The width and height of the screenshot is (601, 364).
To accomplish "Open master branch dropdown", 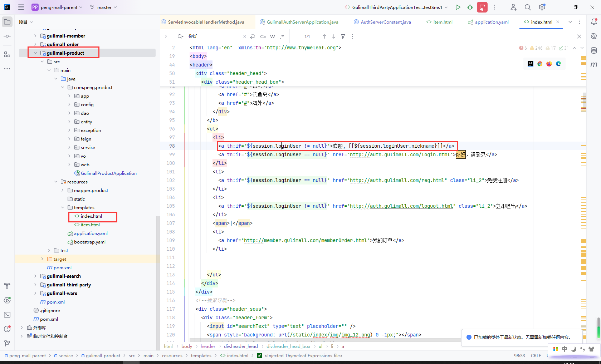I will click(104, 7).
